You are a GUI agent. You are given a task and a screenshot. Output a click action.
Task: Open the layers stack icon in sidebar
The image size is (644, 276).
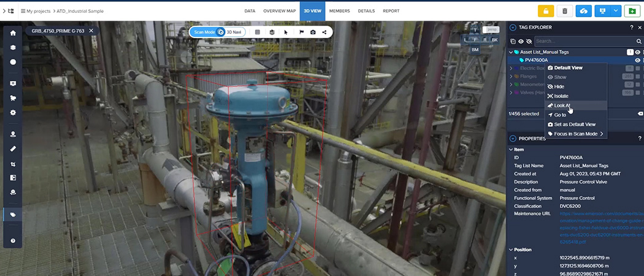click(x=13, y=48)
